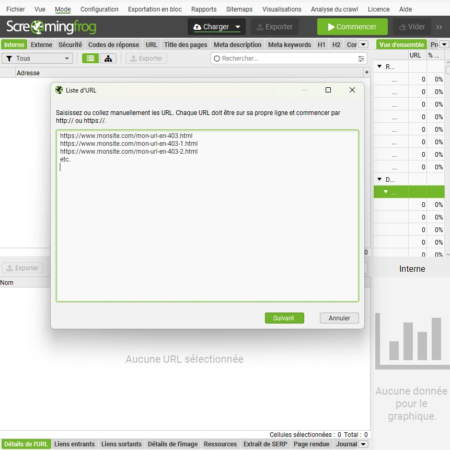450x450 pixels.
Task: Click the Charger upload button
Action: click(211, 27)
